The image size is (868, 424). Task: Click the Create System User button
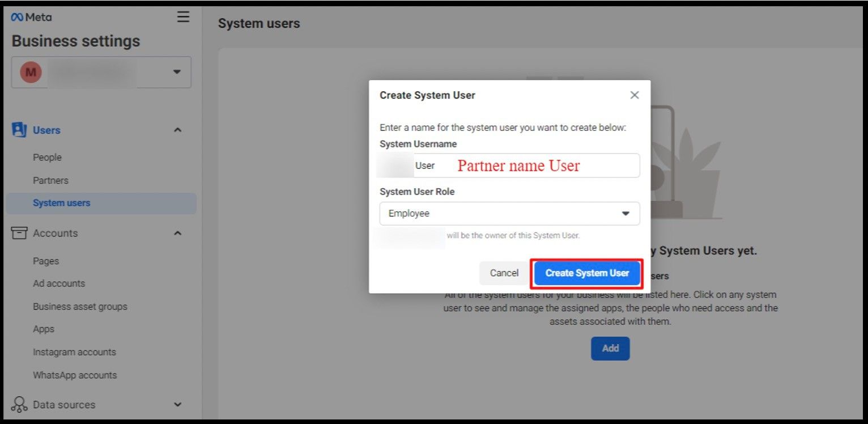point(586,273)
